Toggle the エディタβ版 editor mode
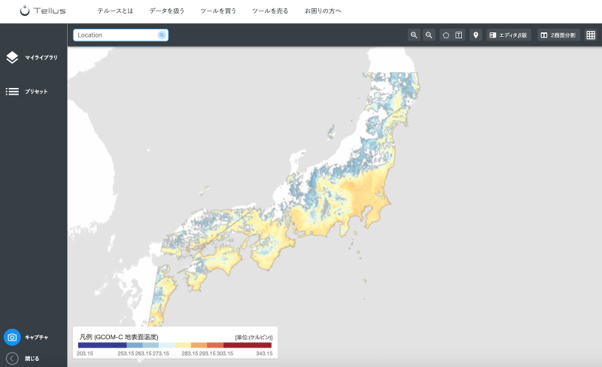This screenshot has width=602, height=367. coord(509,35)
